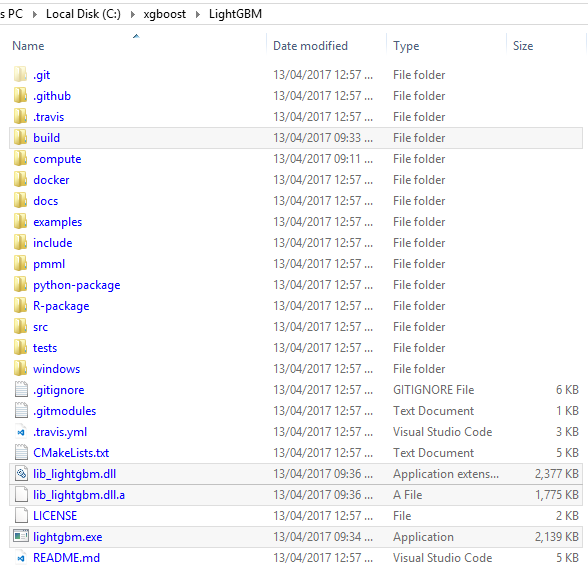This screenshot has width=588, height=578.
Task: Select the pmml folder icon
Action: [x=21, y=263]
